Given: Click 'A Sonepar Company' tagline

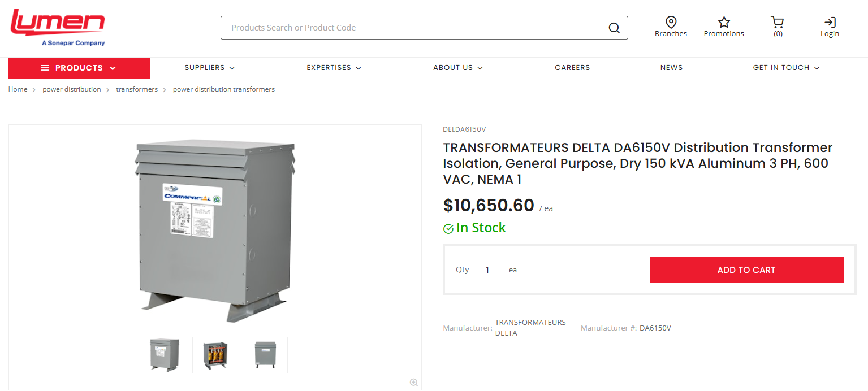Looking at the screenshot, I should pos(74,43).
